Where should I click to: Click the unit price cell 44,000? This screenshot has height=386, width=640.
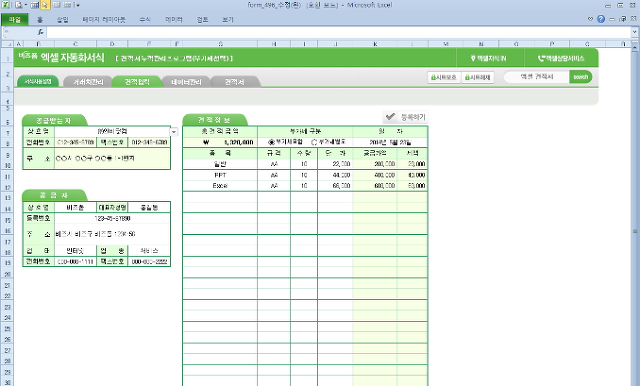point(335,175)
